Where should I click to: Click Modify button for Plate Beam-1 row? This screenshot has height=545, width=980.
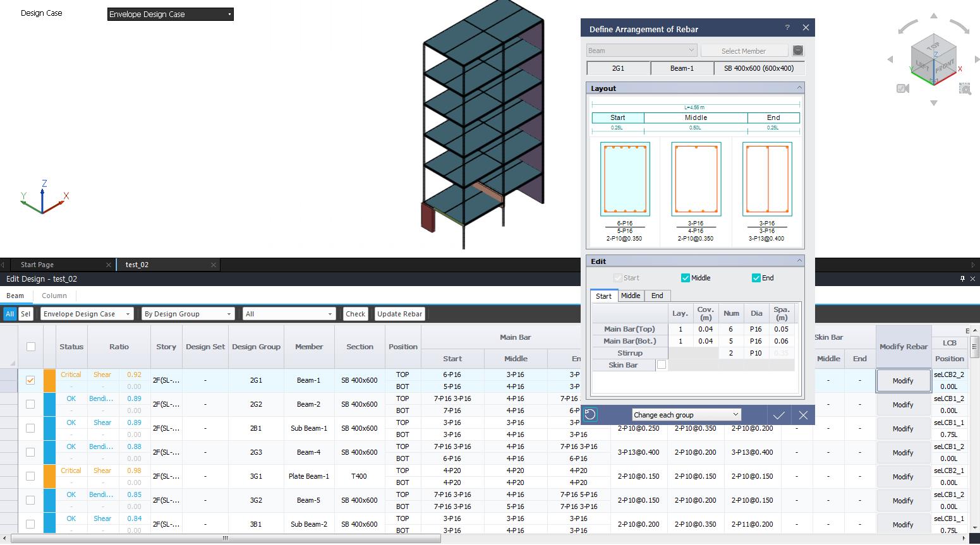click(x=902, y=477)
